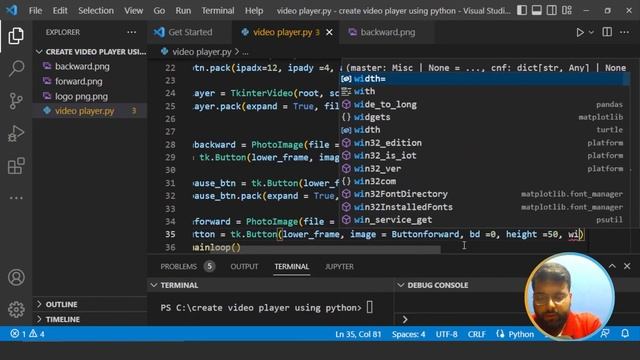
Task: Select the Terminal panel tab
Action: click(x=291, y=267)
